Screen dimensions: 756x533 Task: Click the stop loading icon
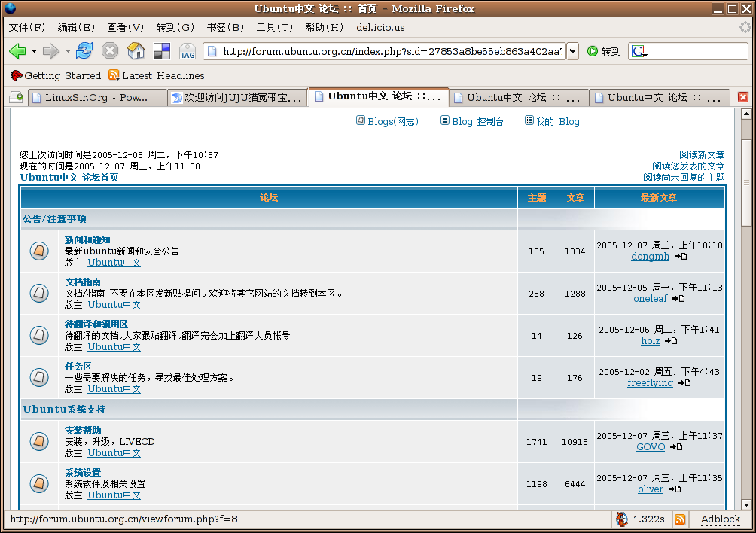(x=110, y=50)
